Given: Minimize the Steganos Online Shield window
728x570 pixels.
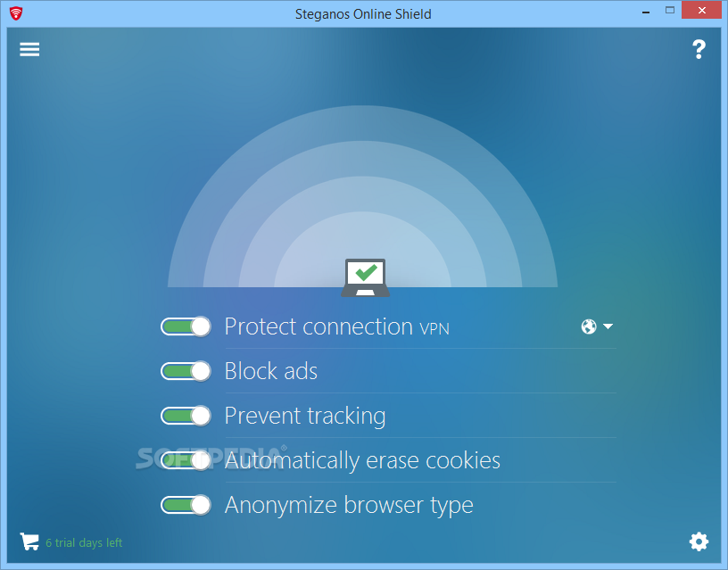Looking at the screenshot, I should coord(646,11).
